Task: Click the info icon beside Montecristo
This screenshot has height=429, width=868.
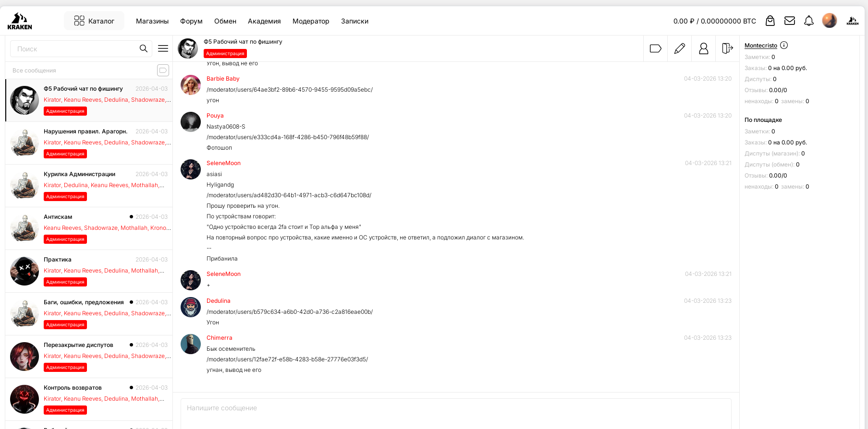Action: click(x=784, y=45)
